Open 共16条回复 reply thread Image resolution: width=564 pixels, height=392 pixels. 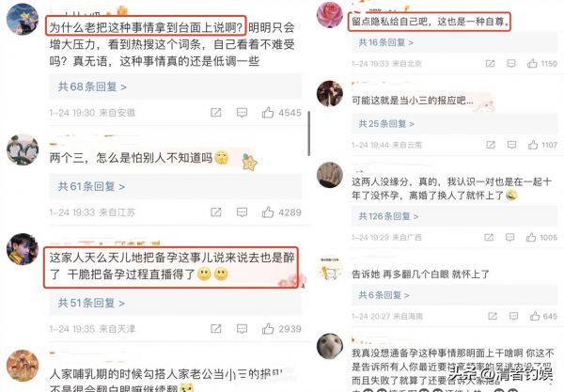click(x=386, y=42)
